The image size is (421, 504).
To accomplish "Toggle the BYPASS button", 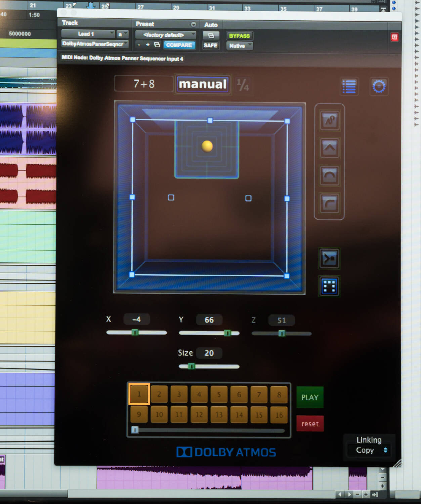I will [x=240, y=36].
